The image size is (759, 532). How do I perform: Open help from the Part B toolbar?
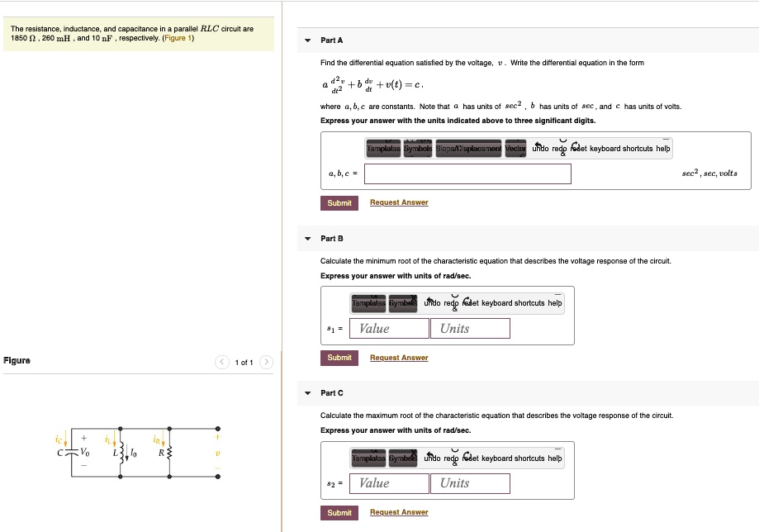(x=556, y=304)
